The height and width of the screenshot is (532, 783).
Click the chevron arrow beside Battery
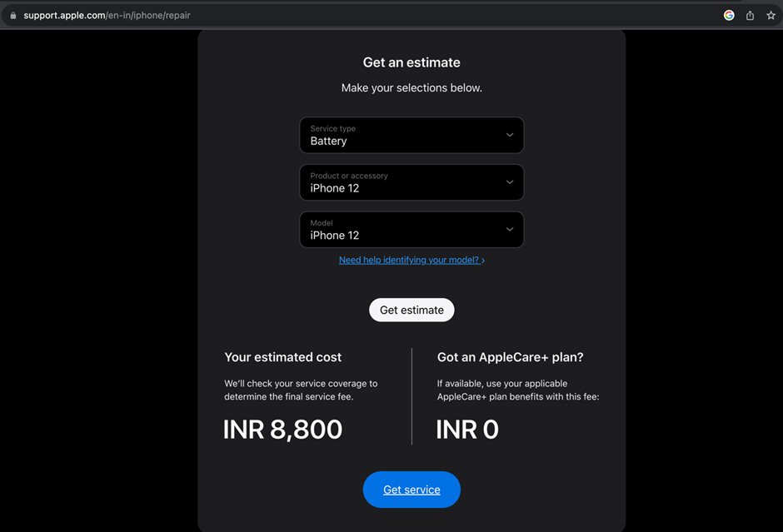click(x=509, y=135)
